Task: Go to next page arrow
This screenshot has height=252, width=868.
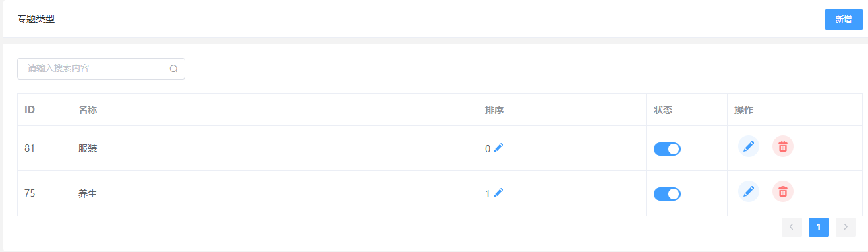Action: click(846, 227)
